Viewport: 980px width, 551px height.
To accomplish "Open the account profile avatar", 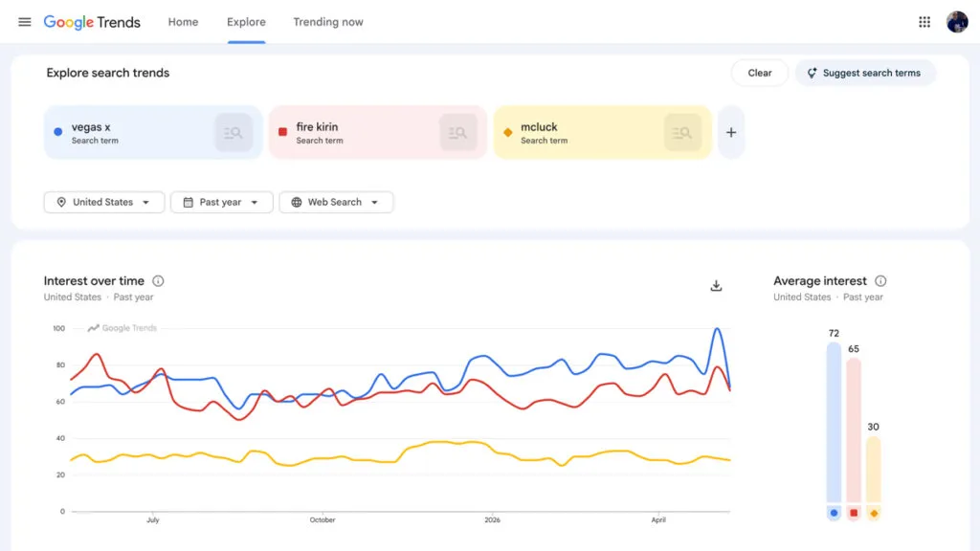I will click(957, 22).
